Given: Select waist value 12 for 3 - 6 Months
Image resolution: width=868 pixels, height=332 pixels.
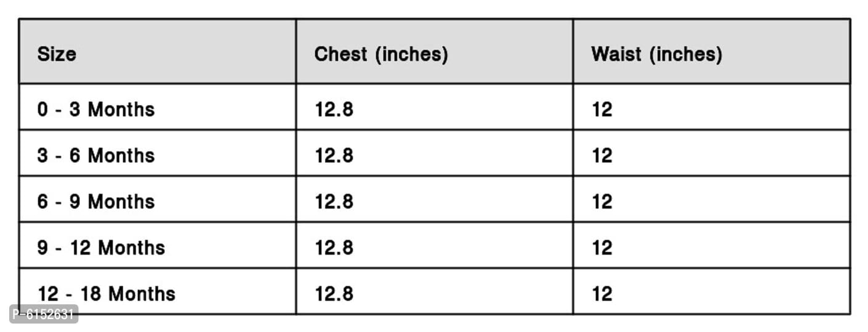Looking at the screenshot, I should (602, 156).
